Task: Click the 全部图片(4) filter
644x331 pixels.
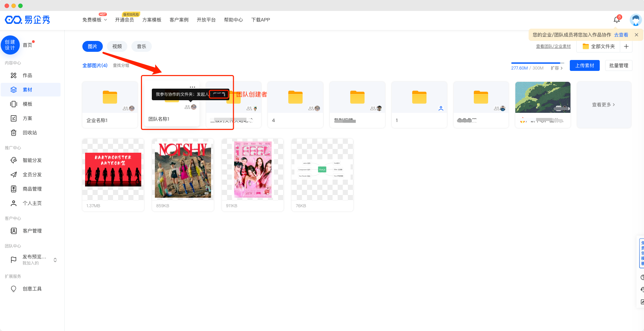Action: click(x=95, y=65)
